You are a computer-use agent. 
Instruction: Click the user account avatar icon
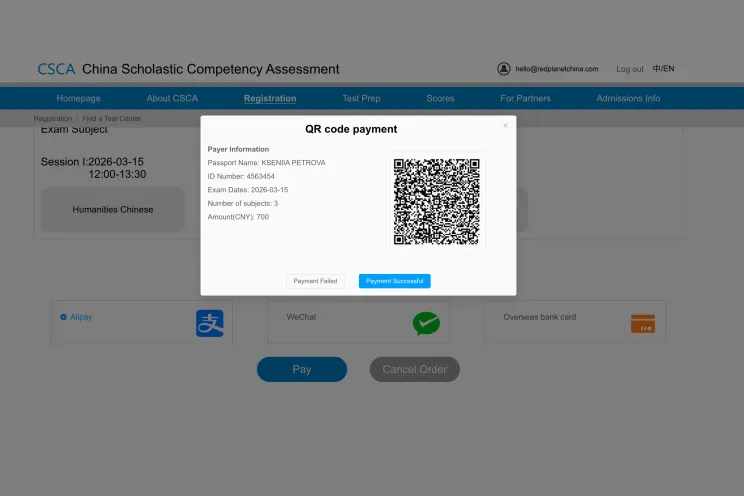tap(504, 69)
